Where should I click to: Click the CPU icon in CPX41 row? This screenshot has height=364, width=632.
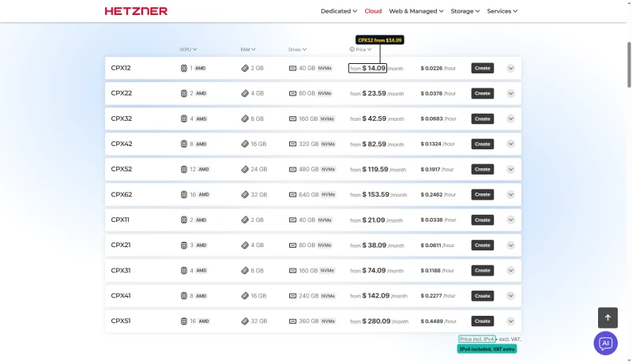click(x=184, y=295)
